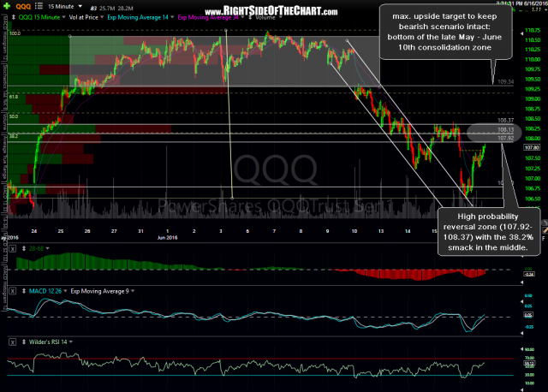Close the MACD 12 26 subpanel
The width and height of the screenshot is (548, 392).
13,291
